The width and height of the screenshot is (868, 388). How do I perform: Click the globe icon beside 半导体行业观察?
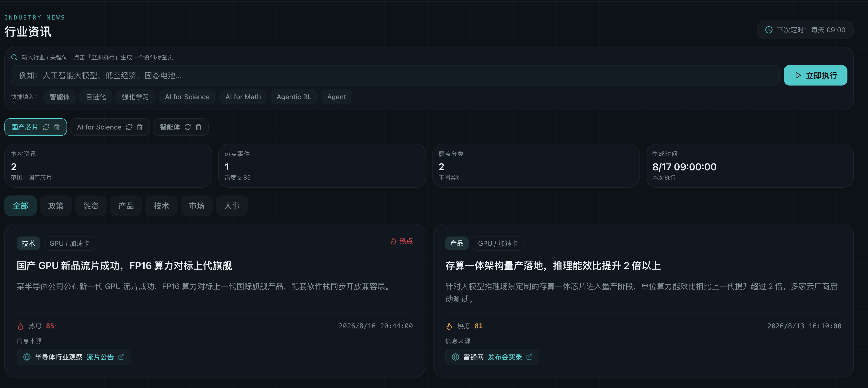tap(27, 357)
